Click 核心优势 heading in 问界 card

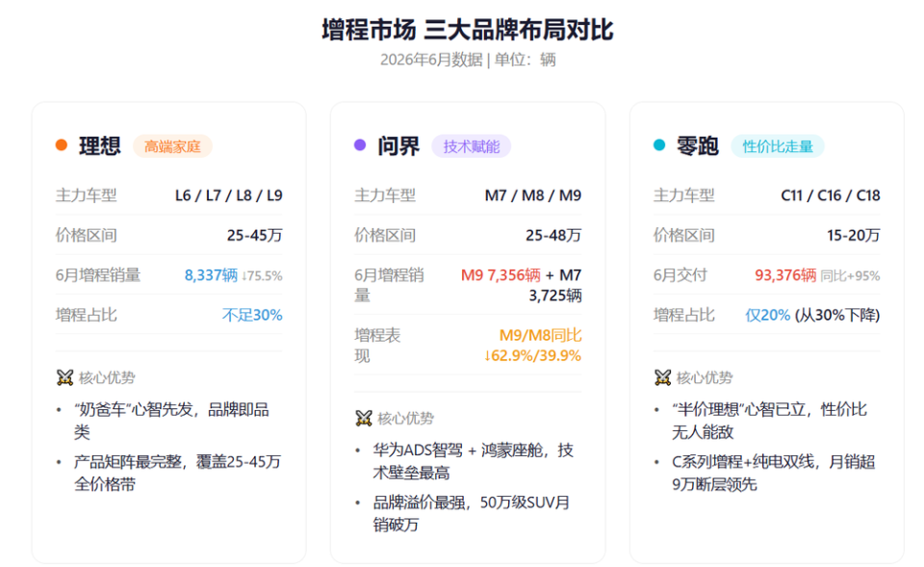click(406, 419)
